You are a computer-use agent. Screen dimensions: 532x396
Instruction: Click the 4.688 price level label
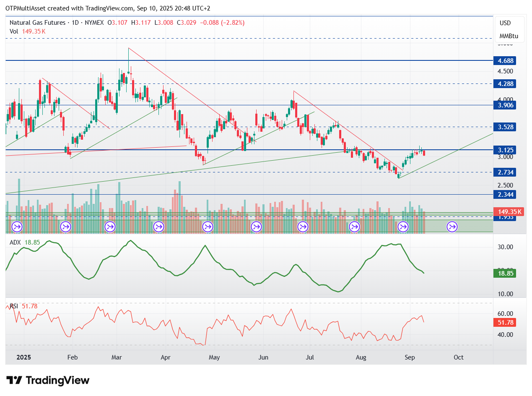coord(504,61)
